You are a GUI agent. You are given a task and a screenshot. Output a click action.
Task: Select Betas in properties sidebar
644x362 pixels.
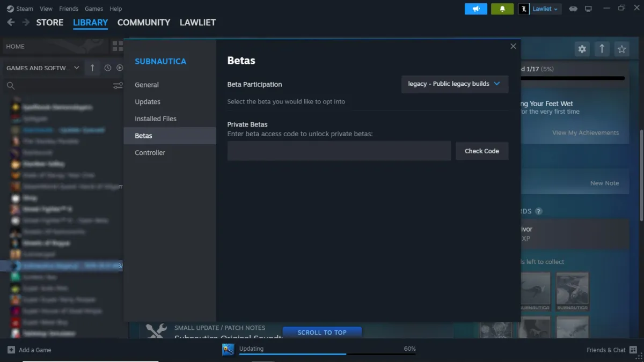(170, 136)
